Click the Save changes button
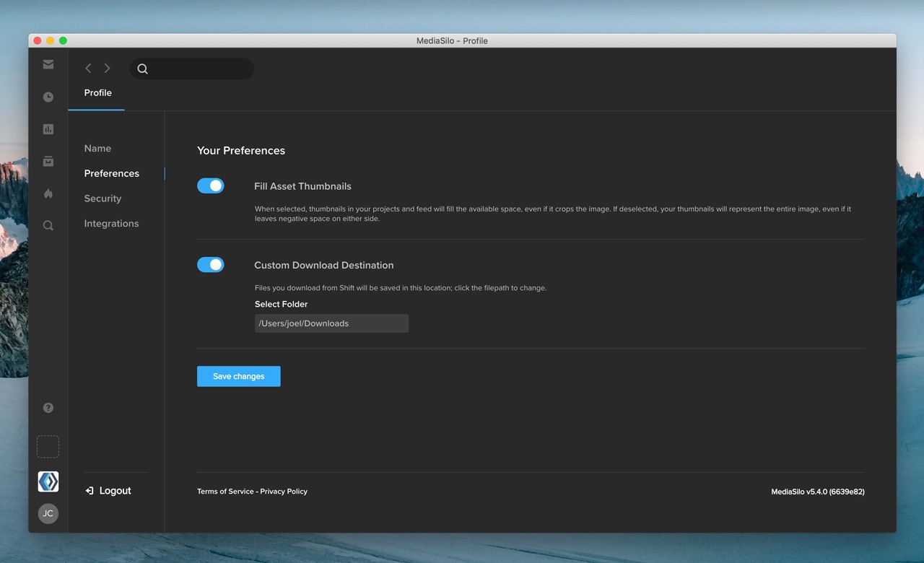The height and width of the screenshot is (563, 924). click(x=239, y=376)
